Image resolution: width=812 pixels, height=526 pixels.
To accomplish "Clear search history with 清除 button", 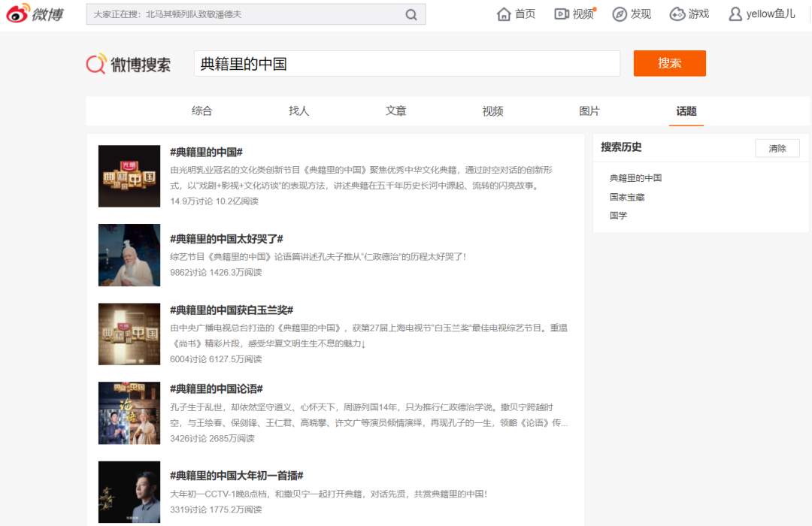I will (777, 148).
